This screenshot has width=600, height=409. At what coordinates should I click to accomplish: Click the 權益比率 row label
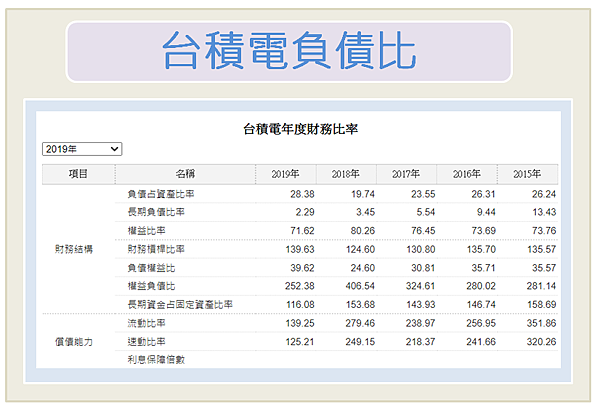[x=147, y=231]
